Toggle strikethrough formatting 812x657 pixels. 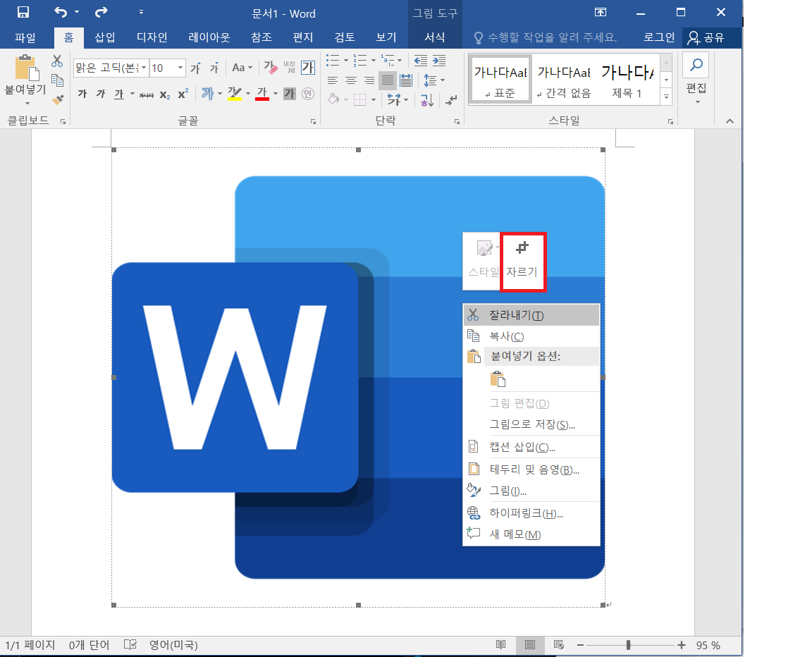tap(147, 94)
